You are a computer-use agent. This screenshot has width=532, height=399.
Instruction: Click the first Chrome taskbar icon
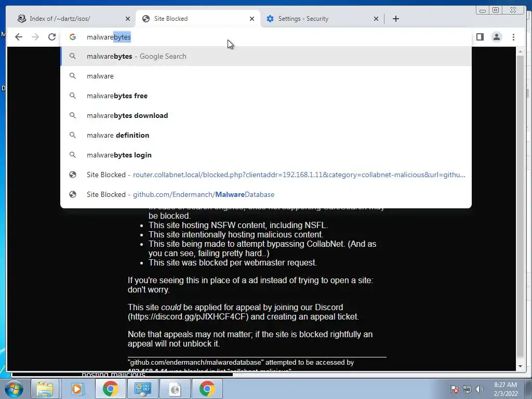pyautogui.click(x=110, y=389)
